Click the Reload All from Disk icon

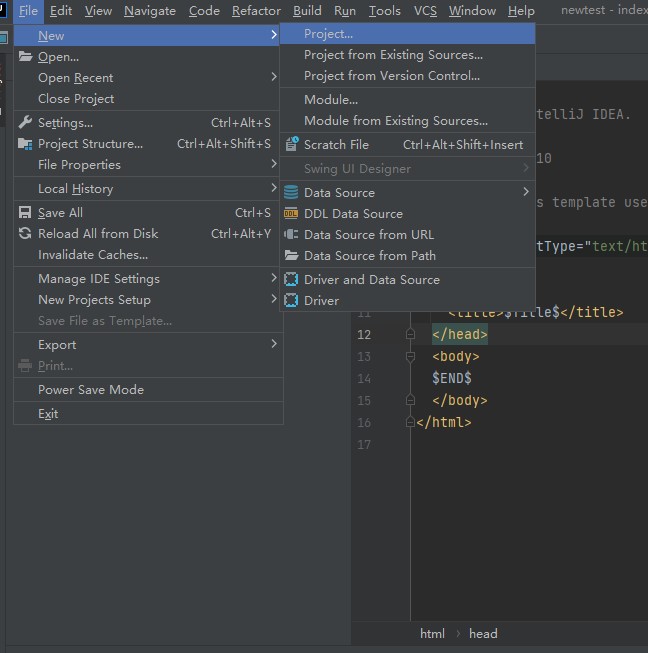pos(25,233)
